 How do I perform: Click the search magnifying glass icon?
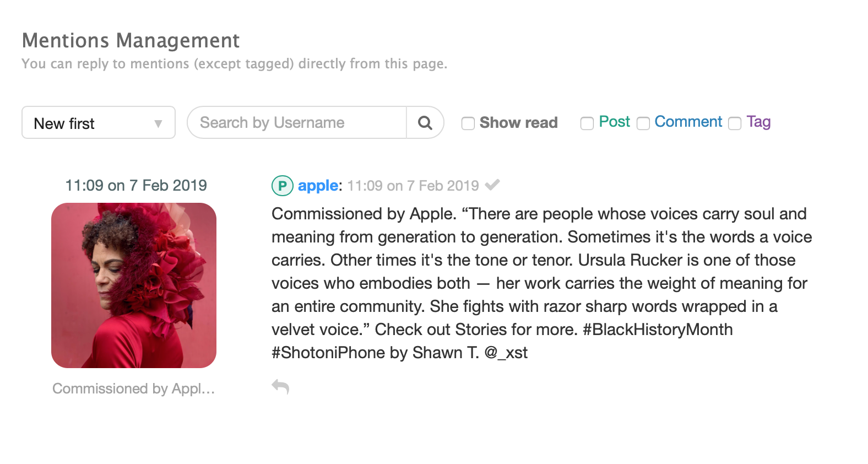coord(425,122)
